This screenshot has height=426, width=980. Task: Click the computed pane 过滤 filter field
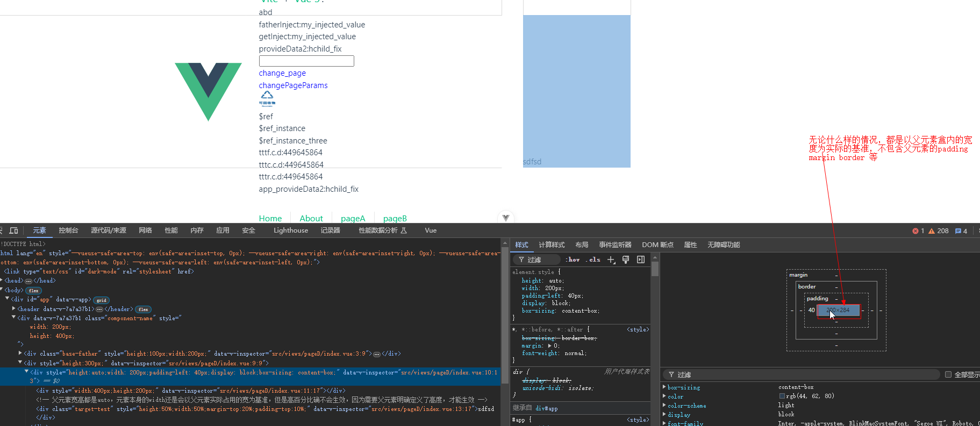801,374
